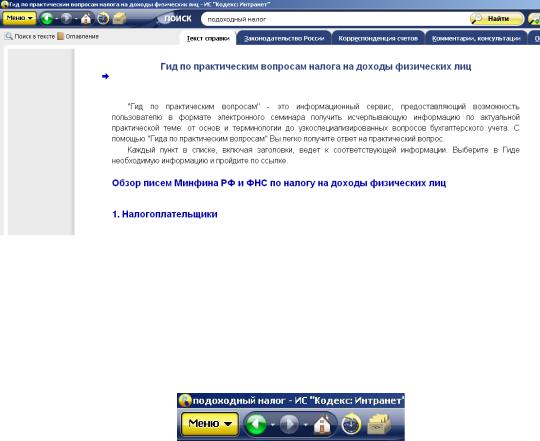Click the magnifier icon on Найти button
Screen dimensions: 540x441
tap(477, 19)
